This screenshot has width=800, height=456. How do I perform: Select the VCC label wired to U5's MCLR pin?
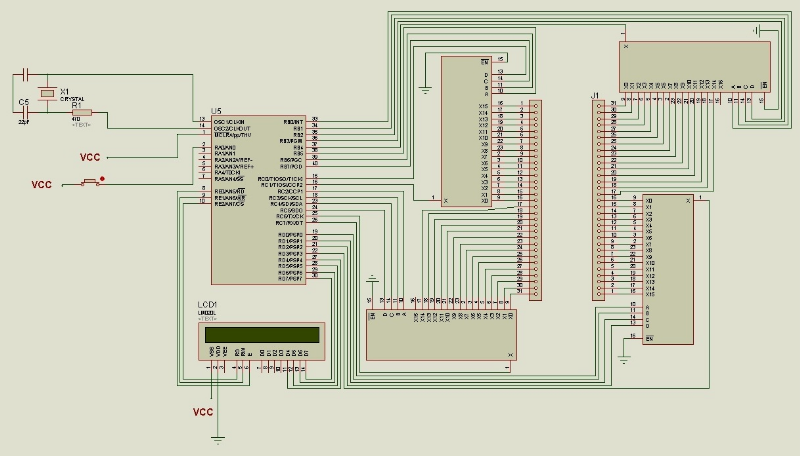[x=89, y=157]
